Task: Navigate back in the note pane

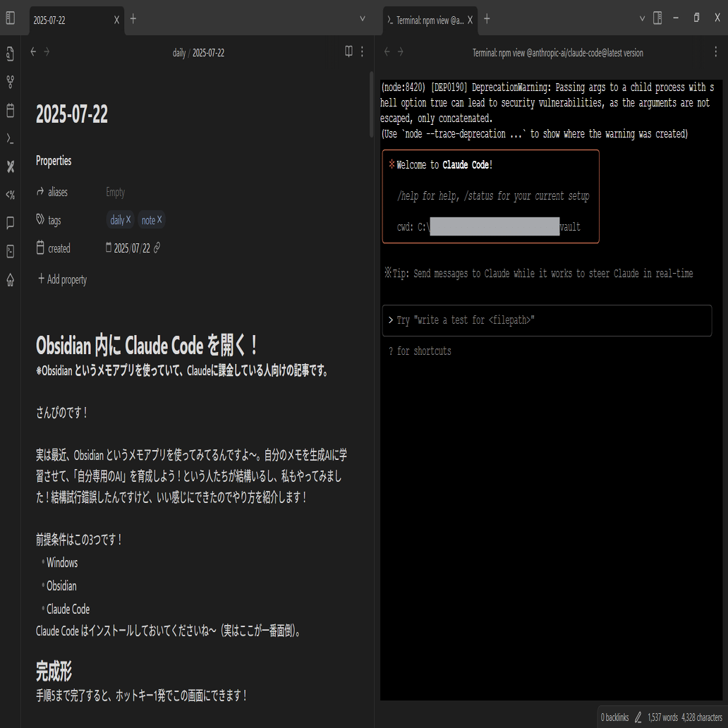Action: [x=33, y=52]
